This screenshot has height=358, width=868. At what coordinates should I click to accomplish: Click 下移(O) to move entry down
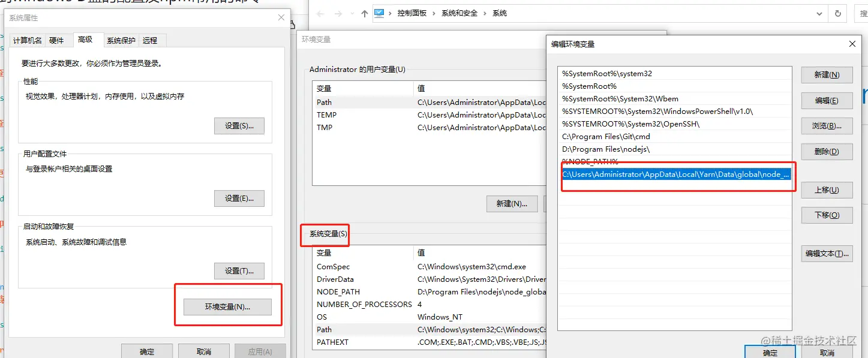(827, 215)
